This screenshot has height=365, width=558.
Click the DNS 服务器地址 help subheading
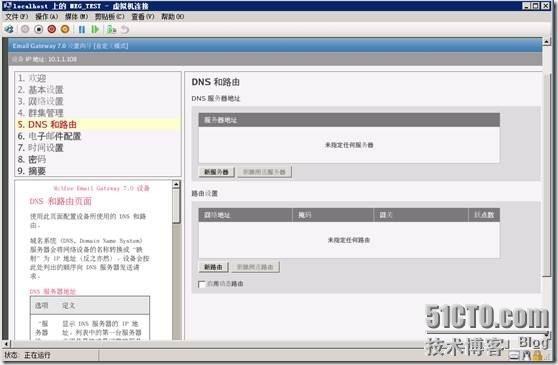pyautogui.click(x=53, y=292)
